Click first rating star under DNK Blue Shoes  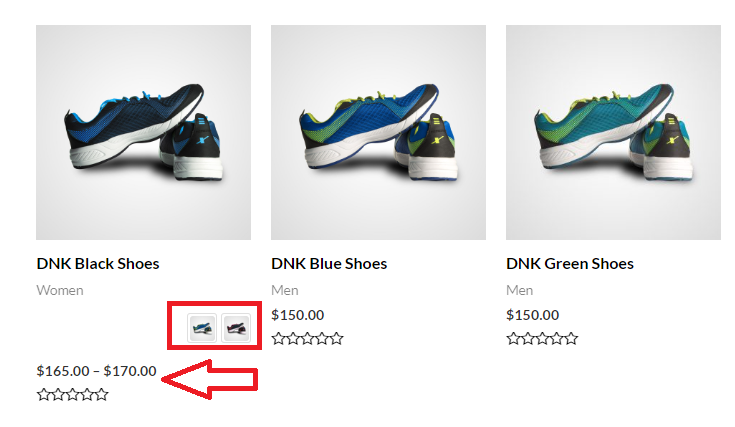point(278,338)
